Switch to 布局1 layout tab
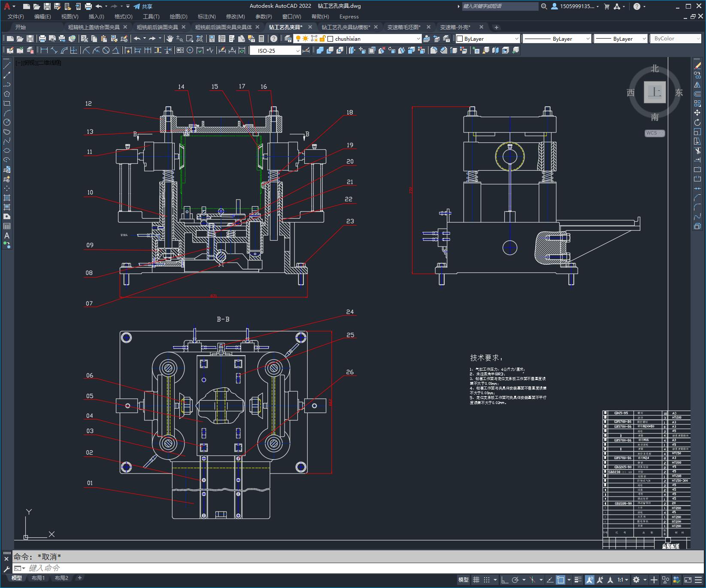This screenshot has height=588, width=706. [38, 578]
